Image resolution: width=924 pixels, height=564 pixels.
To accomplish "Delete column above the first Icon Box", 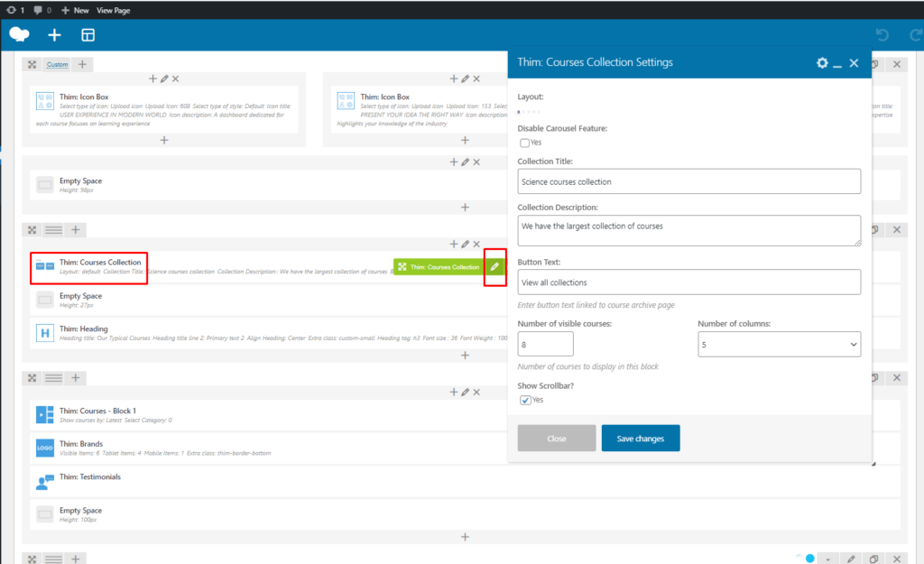I will pos(176,79).
